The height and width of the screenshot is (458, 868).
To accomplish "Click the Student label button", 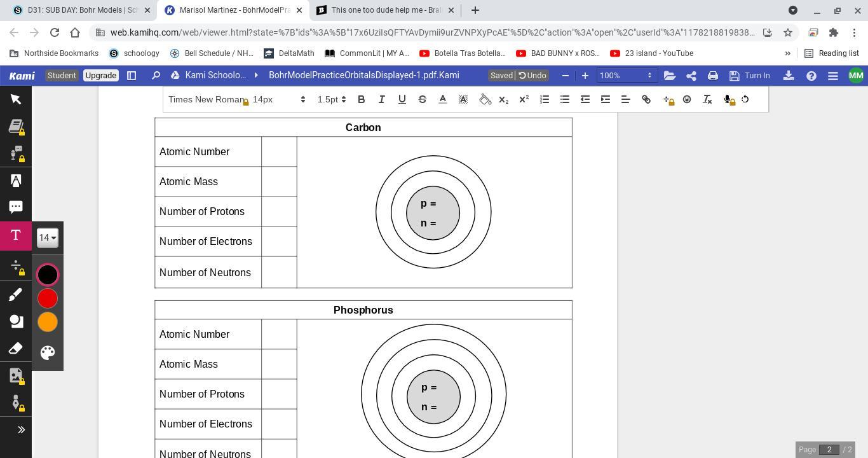I will (62, 75).
